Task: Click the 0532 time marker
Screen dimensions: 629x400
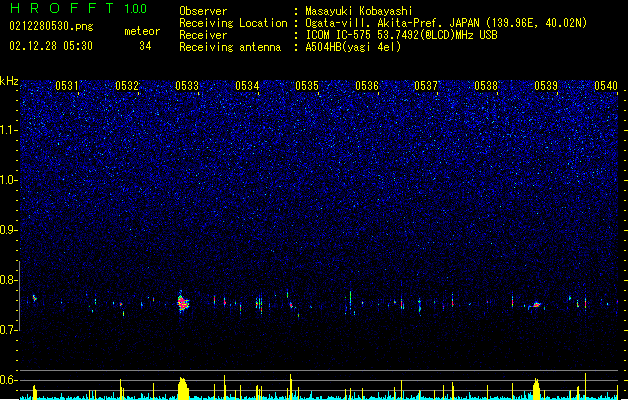Action: (127, 86)
